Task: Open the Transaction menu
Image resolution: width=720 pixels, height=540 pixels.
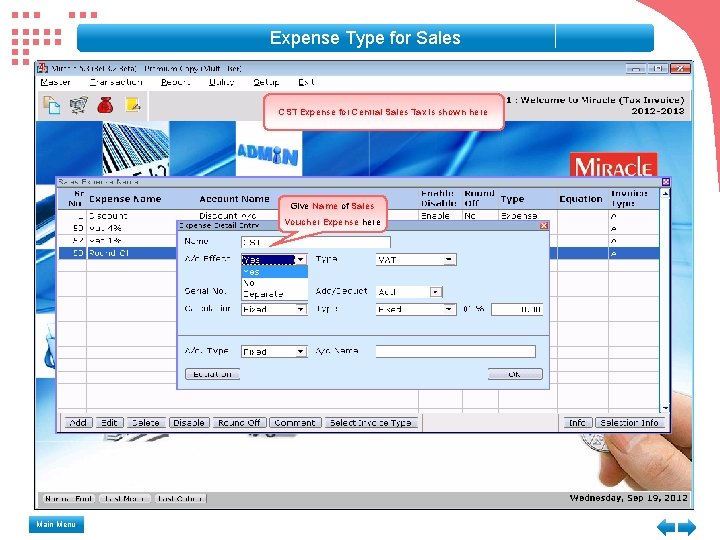Action: [116, 82]
